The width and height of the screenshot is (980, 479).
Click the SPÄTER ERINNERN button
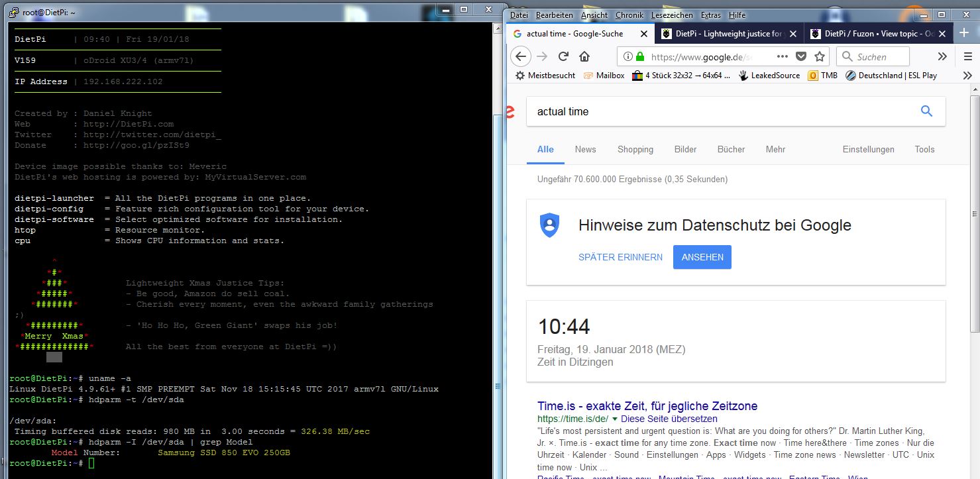621,257
